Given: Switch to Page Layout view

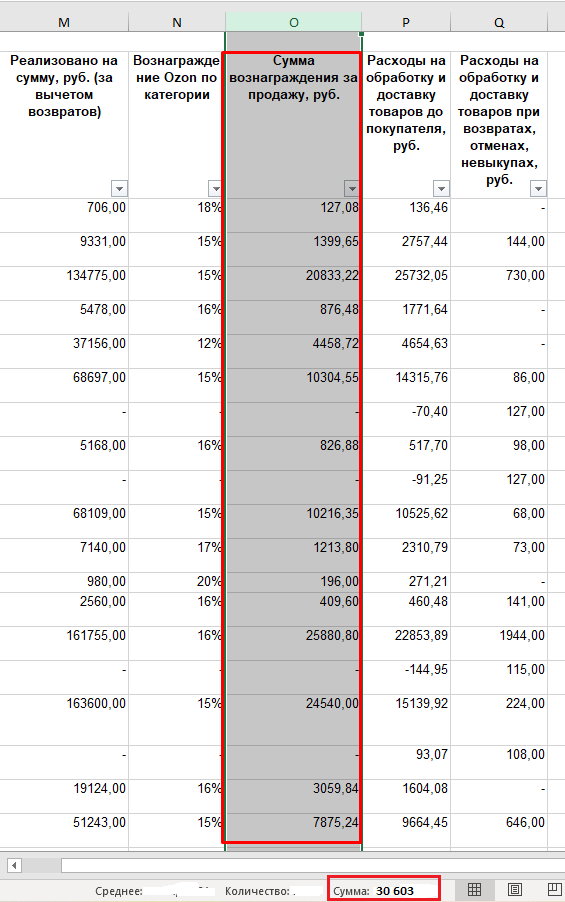Looking at the screenshot, I should (x=514, y=889).
